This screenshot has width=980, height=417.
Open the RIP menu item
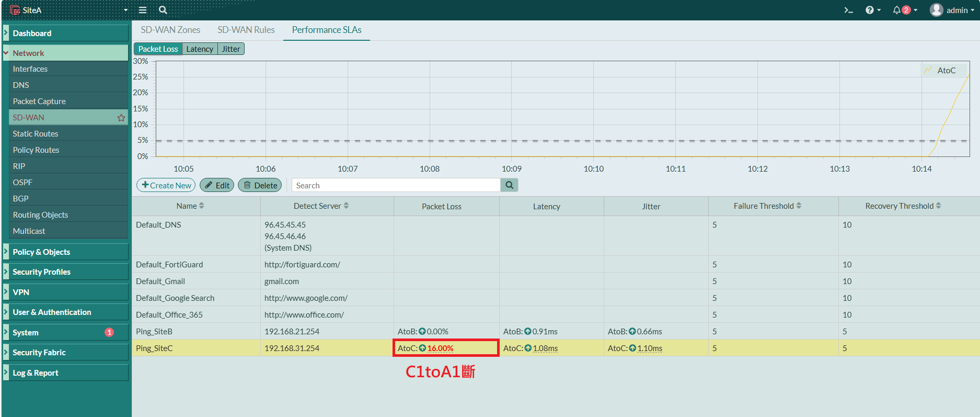68,166
